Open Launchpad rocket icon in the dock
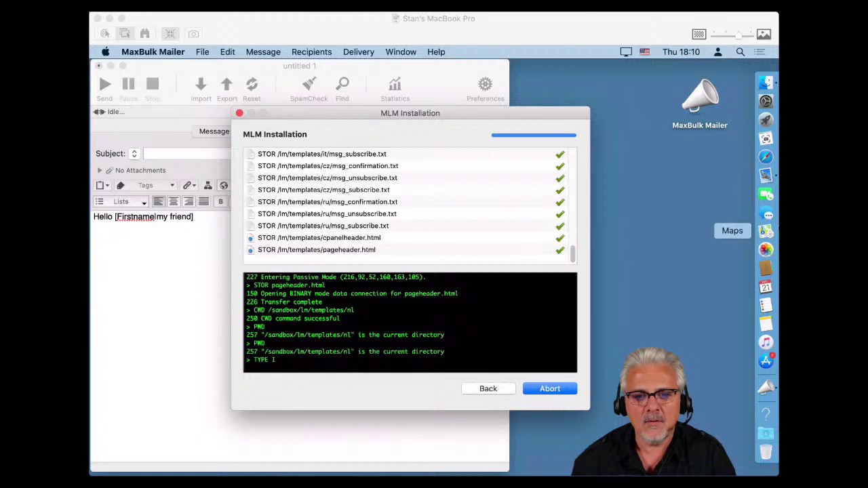868x488 pixels. pos(766,120)
